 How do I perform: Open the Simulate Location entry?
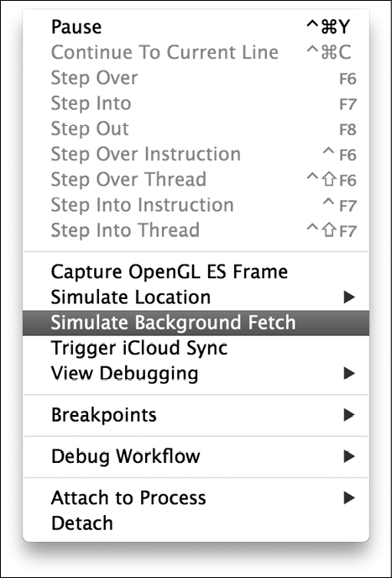[x=196, y=297]
